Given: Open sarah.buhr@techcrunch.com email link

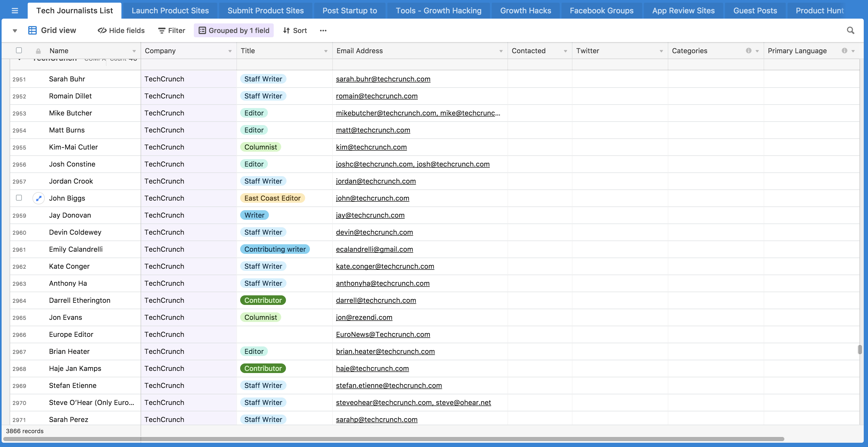Looking at the screenshot, I should click(x=383, y=79).
